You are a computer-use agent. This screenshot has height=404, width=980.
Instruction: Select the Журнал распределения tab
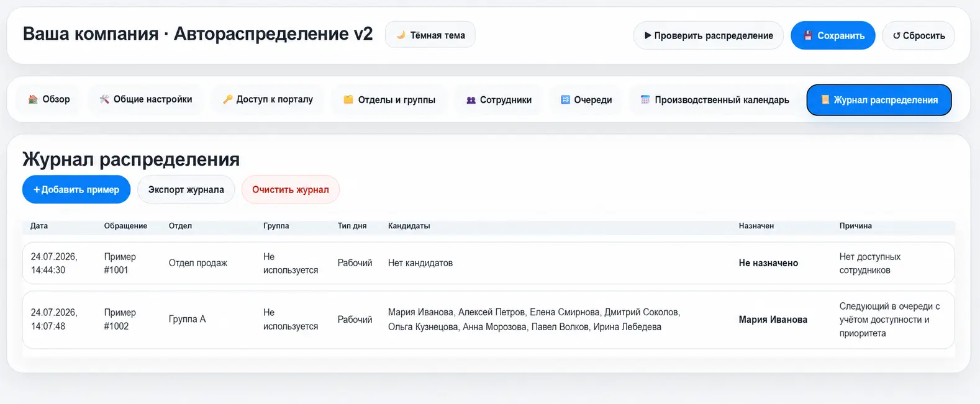(879, 100)
